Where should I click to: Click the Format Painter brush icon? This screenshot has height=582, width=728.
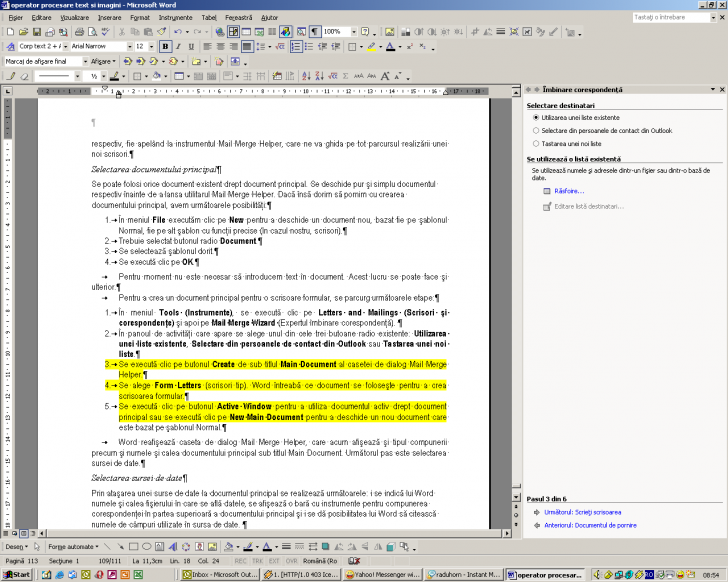pos(159,32)
